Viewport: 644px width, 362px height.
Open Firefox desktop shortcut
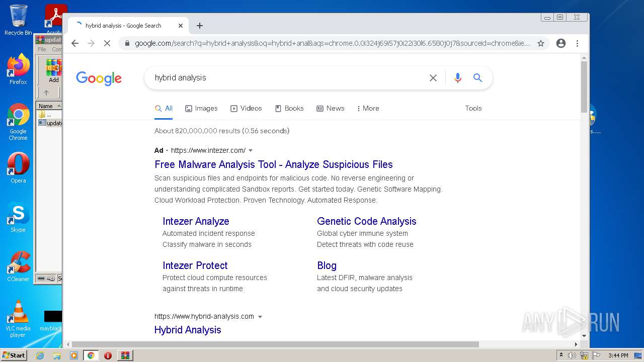coord(18,69)
